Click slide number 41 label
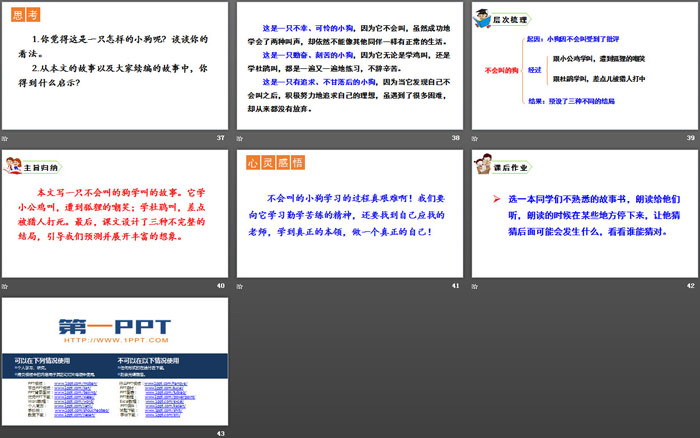700x438 pixels. click(455, 285)
